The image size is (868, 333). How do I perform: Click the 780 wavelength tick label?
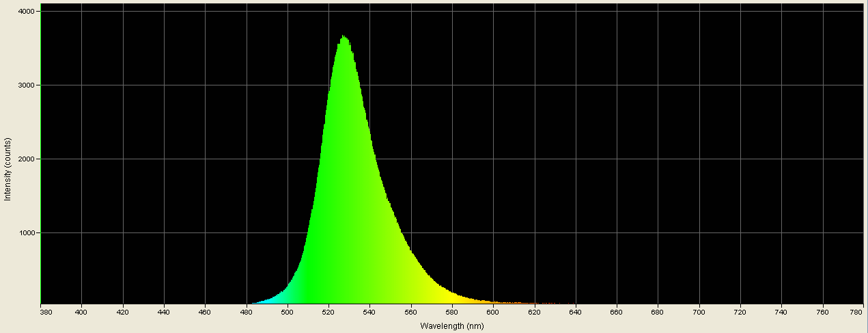(857, 312)
